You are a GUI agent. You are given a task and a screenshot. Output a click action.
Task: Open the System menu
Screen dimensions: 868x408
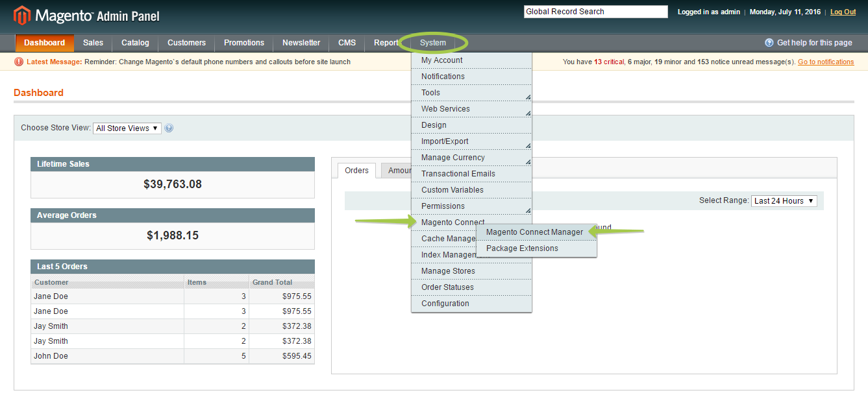coord(433,43)
